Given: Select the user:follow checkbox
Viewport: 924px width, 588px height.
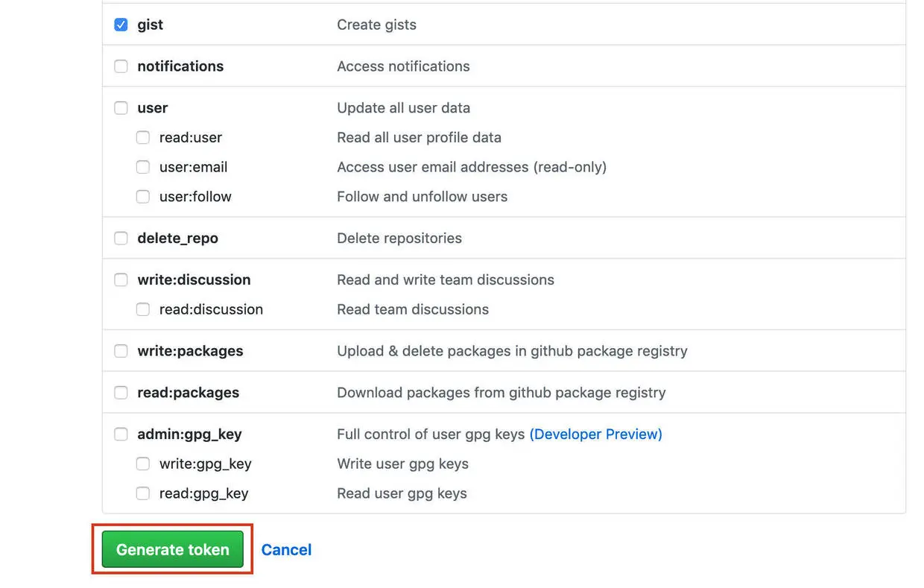Looking at the screenshot, I should pyautogui.click(x=143, y=197).
